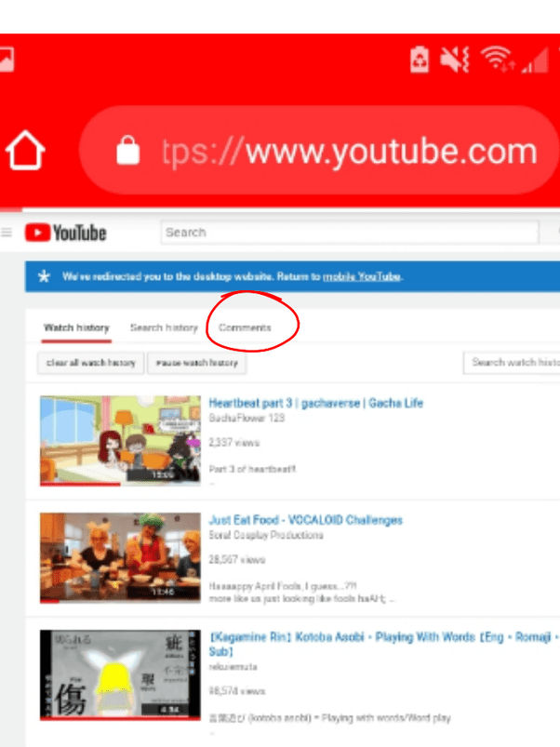Click the 28,567 views text
This screenshot has height=747, width=560.
point(236,559)
